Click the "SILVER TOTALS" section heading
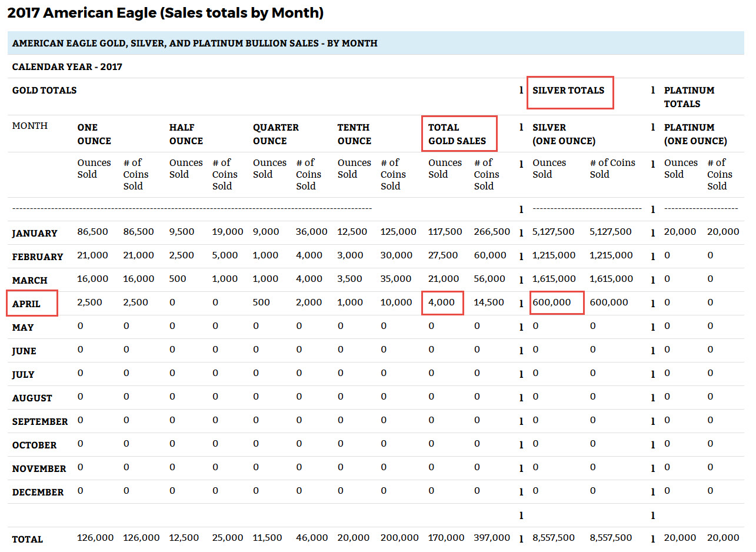 (568, 91)
